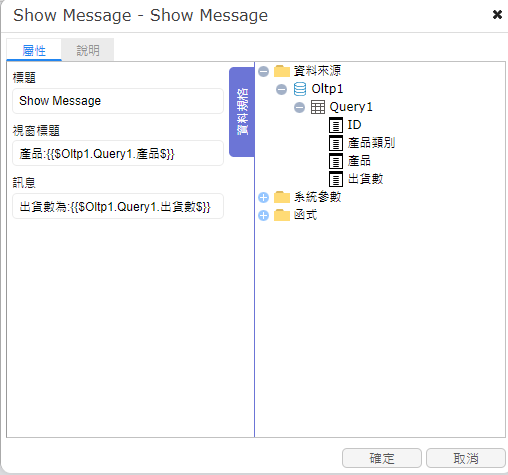This screenshot has height=475, width=508.
Task: Click the 系統參數 folder icon
Action: pos(282,197)
